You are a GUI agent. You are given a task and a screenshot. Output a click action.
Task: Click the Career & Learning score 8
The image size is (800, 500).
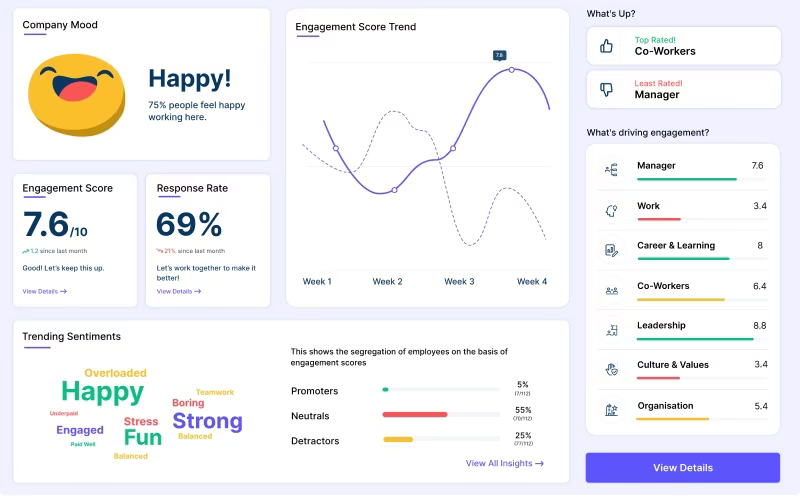click(x=760, y=246)
